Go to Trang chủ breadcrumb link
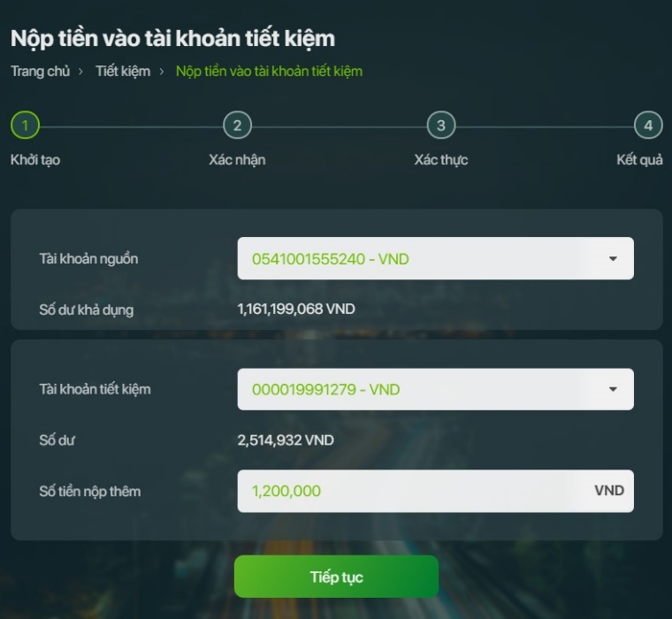 (41, 71)
